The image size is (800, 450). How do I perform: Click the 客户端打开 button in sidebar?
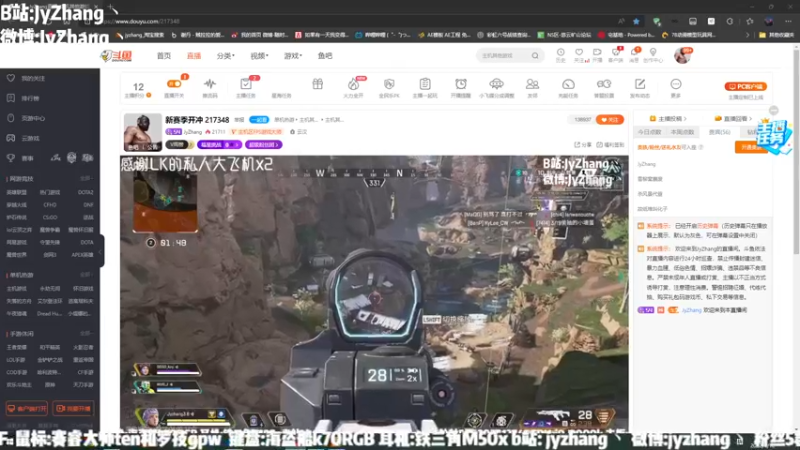point(27,409)
